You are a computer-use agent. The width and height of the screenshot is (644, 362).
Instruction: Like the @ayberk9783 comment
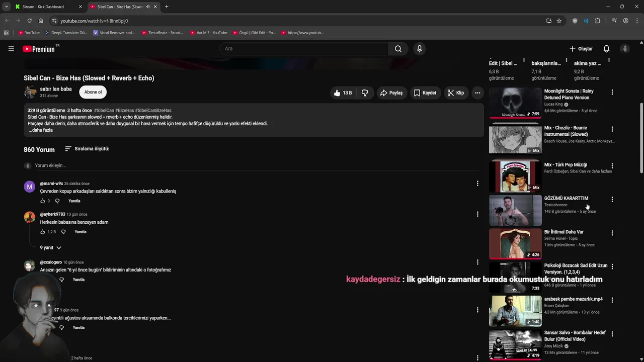43,232
